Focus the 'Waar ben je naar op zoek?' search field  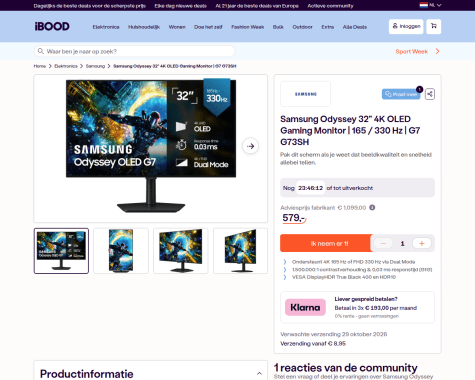tap(134, 51)
